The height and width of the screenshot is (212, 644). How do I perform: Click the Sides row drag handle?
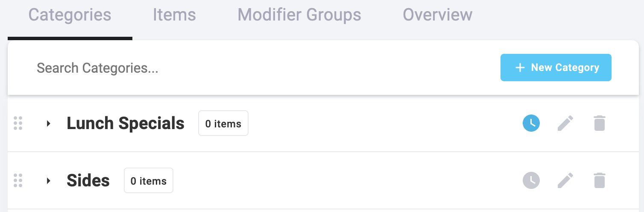click(18, 180)
